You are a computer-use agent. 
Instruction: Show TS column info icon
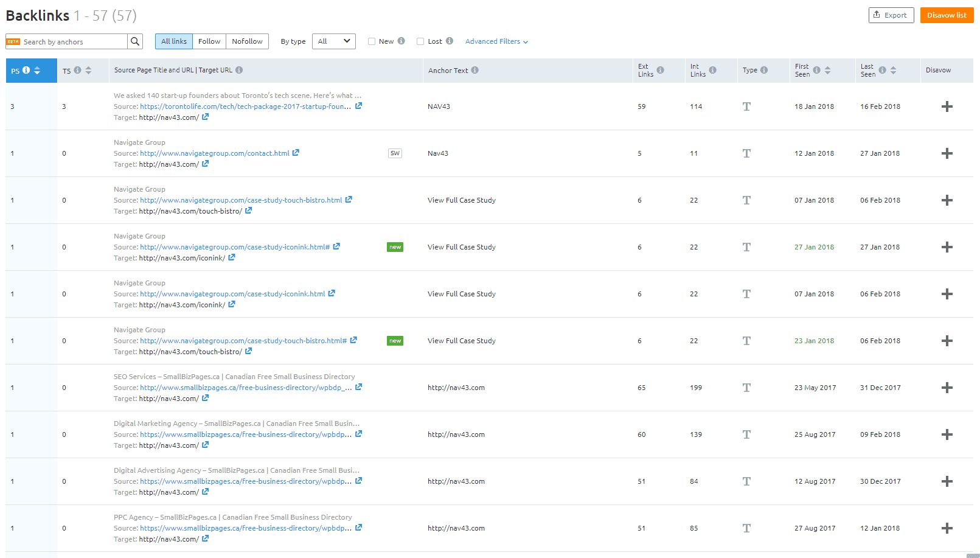(x=77, y=70)
